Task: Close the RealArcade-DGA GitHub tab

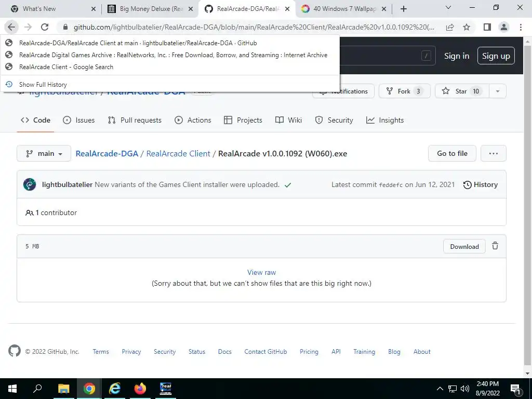Action: click(x=287, y=9)
